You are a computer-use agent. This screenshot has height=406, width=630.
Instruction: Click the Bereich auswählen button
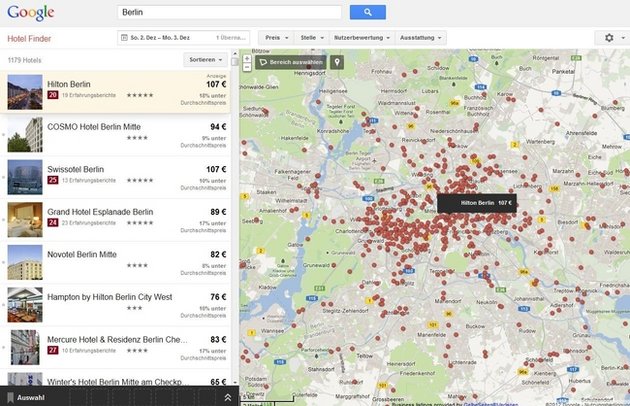291,61
